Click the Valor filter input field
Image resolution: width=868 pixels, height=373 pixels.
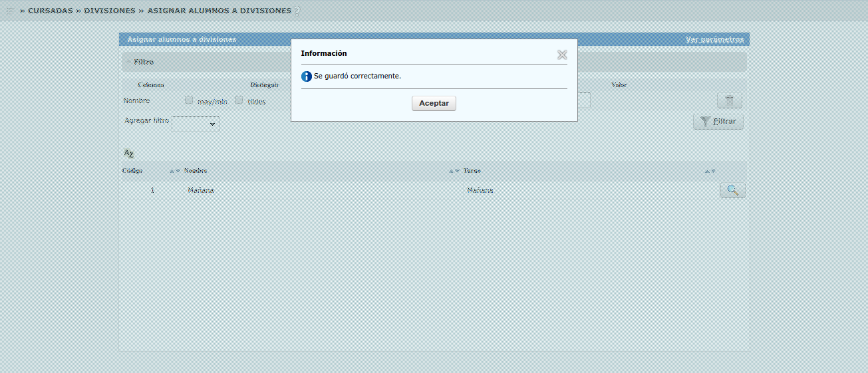[584, 100]
